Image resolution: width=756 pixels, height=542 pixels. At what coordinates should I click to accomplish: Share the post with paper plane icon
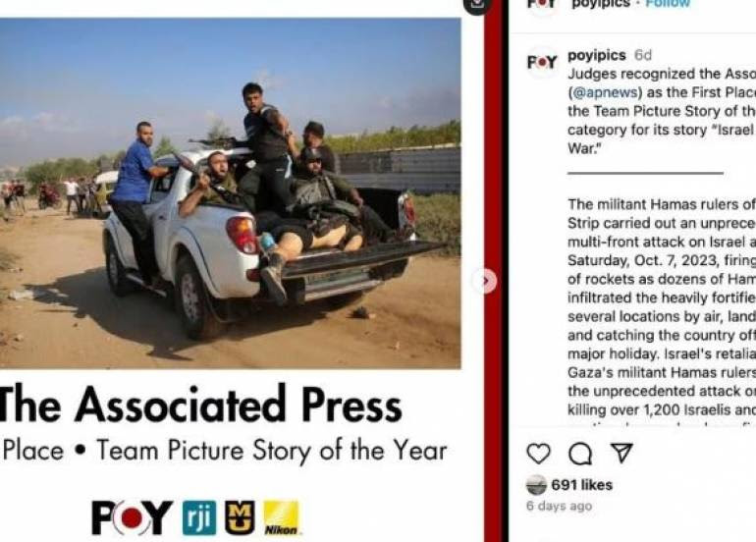pos(621,453)
